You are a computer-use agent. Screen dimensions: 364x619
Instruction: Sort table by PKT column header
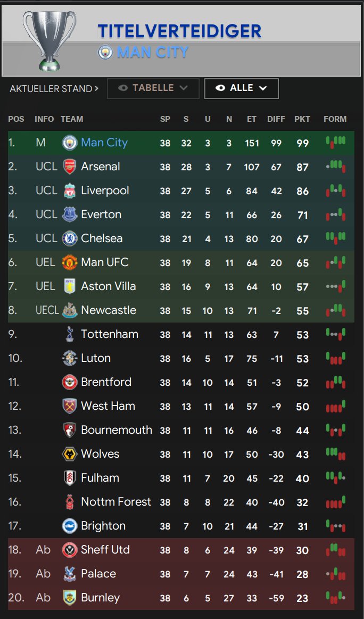coord(302,119)
